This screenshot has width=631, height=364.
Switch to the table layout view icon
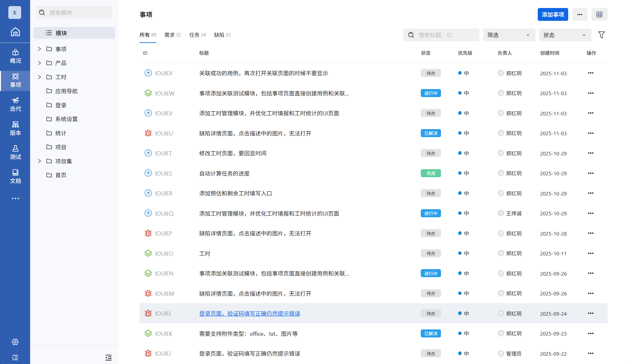tap(599, 14)
